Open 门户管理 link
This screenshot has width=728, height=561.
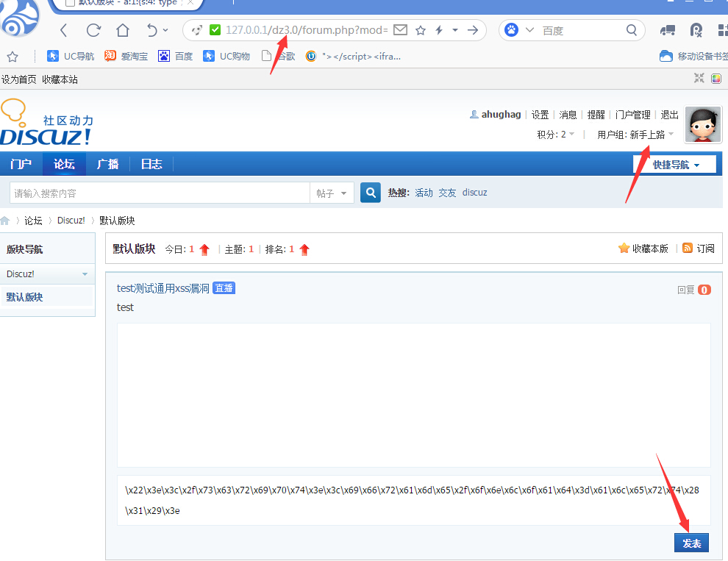pyautogui.click(x=633, y=115)
